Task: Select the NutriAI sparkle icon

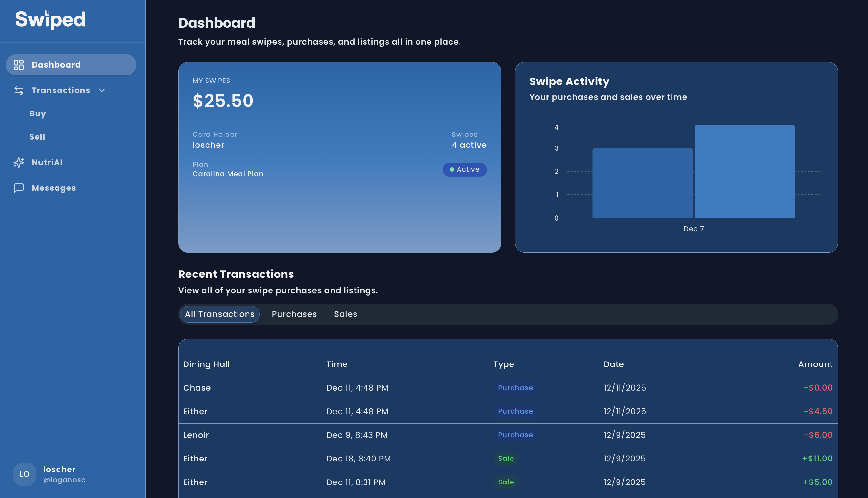Action: [x=19, y=162]
